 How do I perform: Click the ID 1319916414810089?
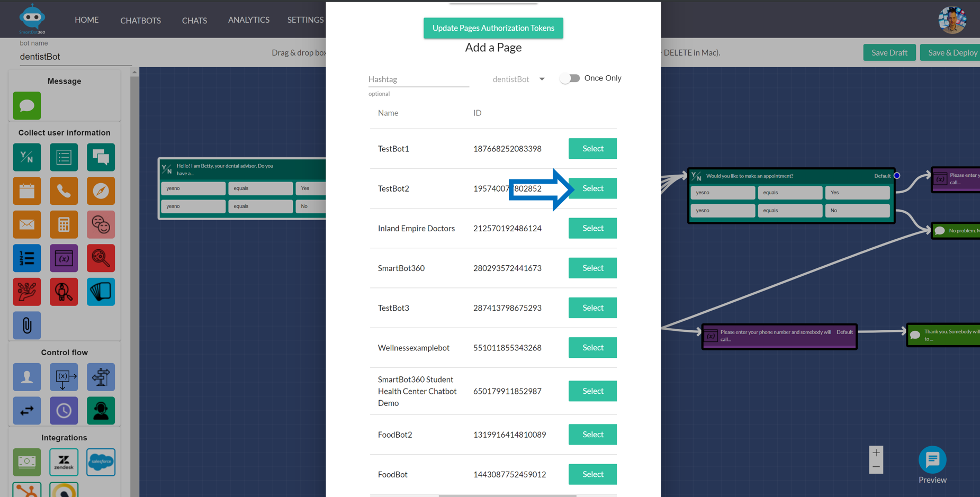click(509, 435)
